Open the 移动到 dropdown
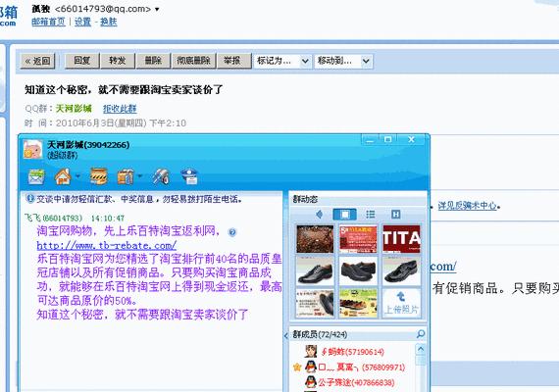 click(343, 61)
